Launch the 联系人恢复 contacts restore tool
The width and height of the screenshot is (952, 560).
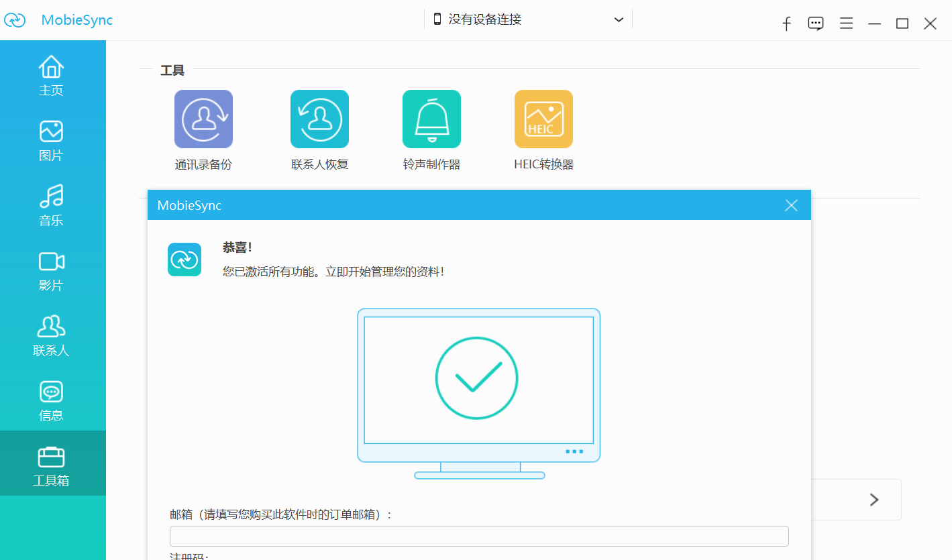click(x=319, y=119)
